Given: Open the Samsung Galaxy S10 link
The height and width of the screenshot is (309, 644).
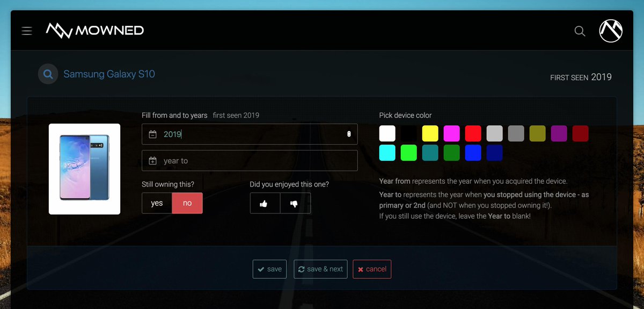Looking at the screenshot, I should (x=109, y=74).
